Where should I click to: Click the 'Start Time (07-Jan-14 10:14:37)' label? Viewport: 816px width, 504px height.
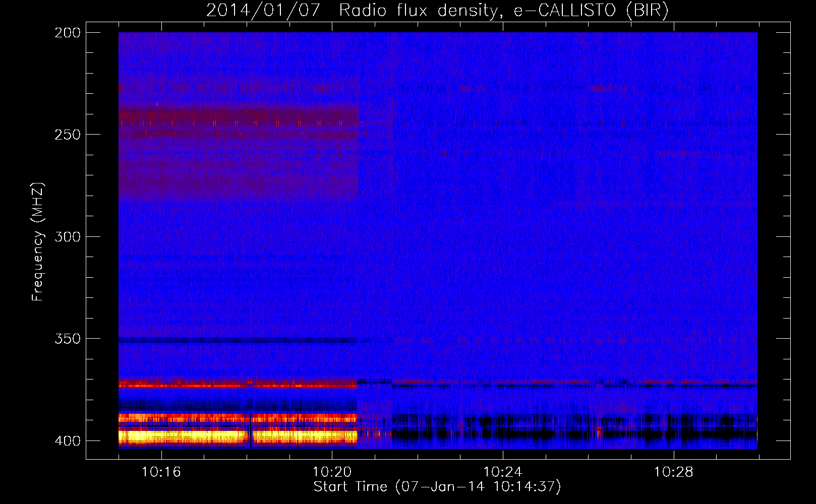click(437, 487)
